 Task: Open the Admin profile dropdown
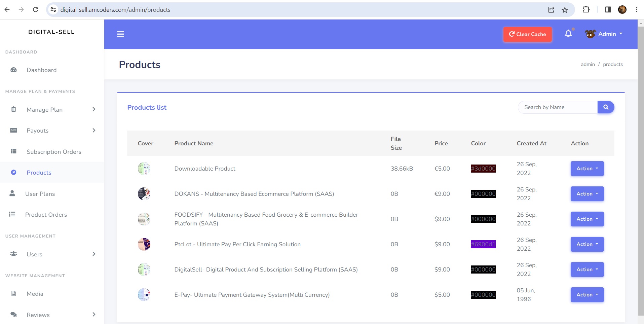tap(604, 34)
